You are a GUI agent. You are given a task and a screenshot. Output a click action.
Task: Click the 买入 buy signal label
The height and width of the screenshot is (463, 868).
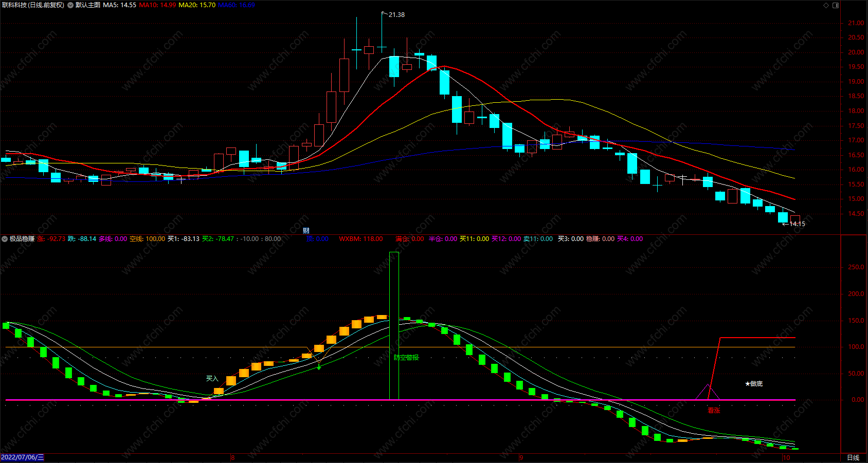[x=212, y=379]
